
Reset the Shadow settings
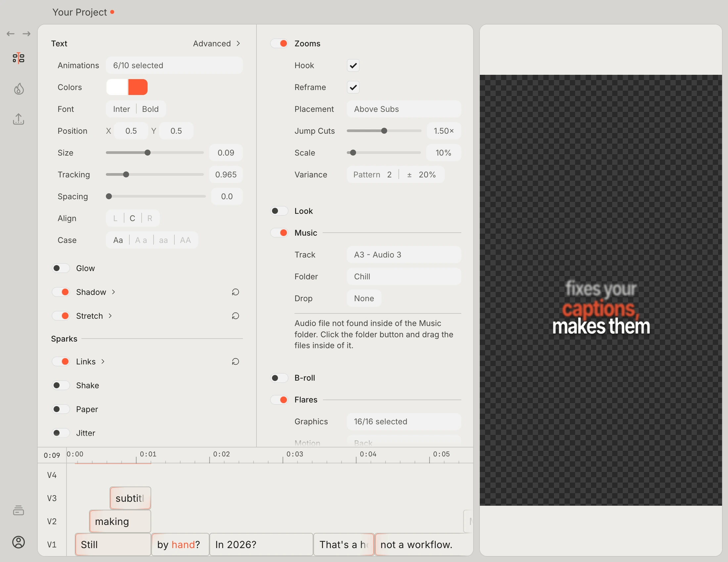pos(235,292)
